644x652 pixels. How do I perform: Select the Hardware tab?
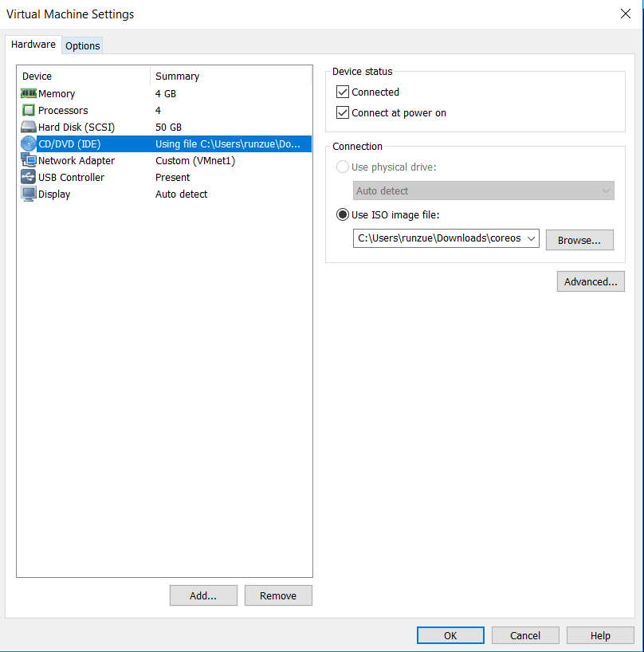[33, 44]
